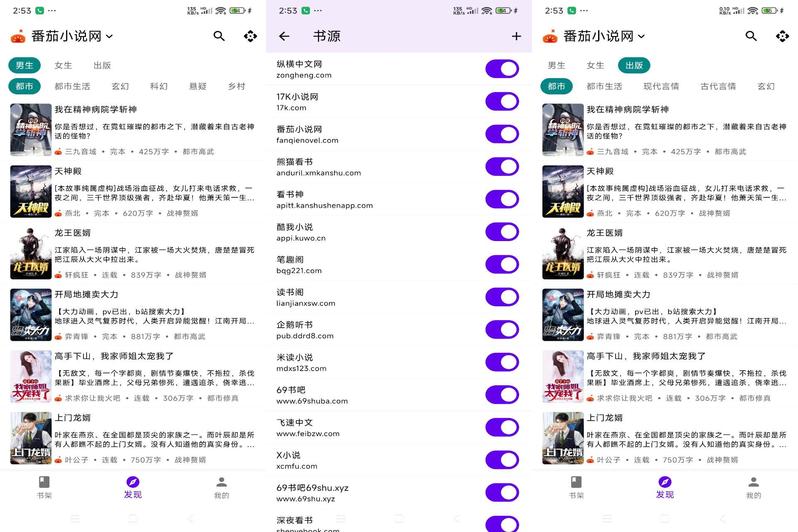Open the 玄幻 genre filter
Image resolution: width=798 pixels, height=532 pixels.
(x=120, y=86)
